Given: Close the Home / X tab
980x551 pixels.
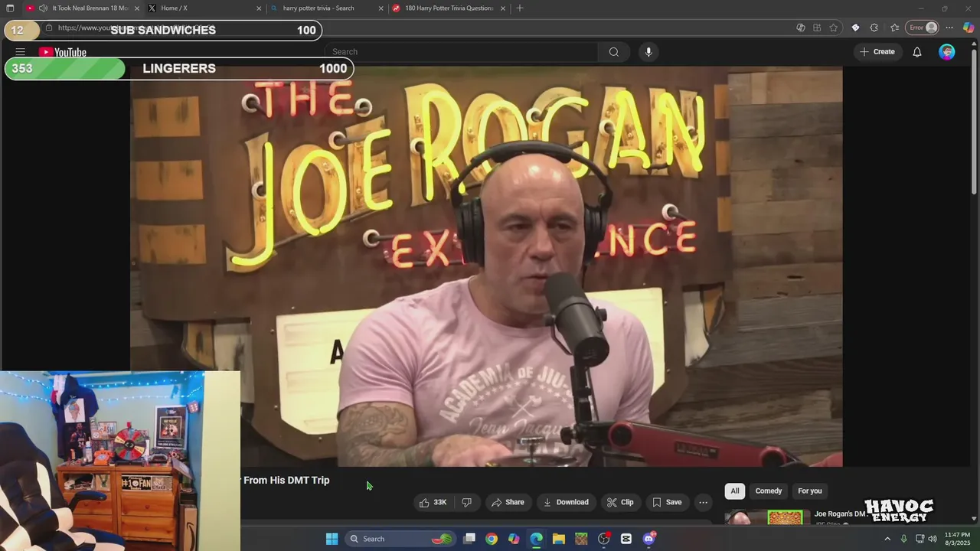Looking at the screenshot, I should click(259, 8).
